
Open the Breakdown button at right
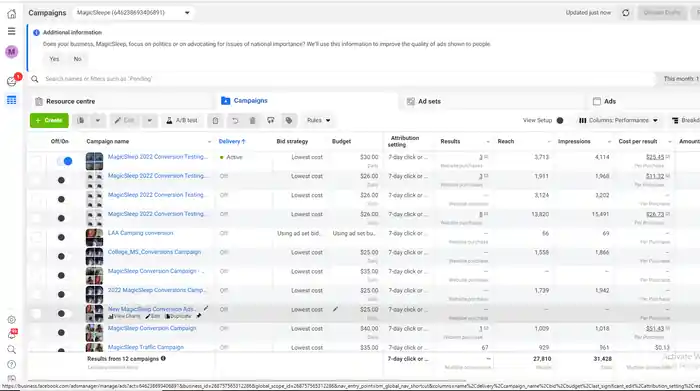(686, 121)
